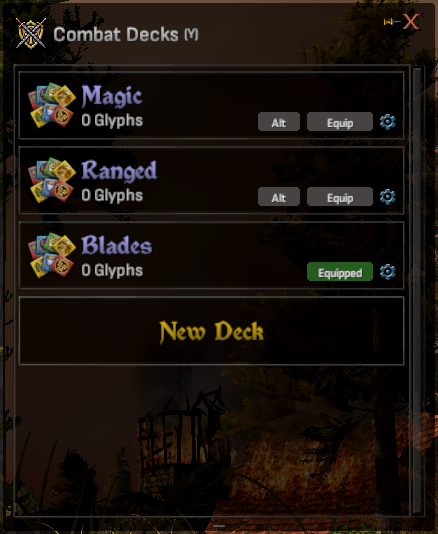Select the Blades deck name
The image size is (438, 534).
(x=116, y=245)
